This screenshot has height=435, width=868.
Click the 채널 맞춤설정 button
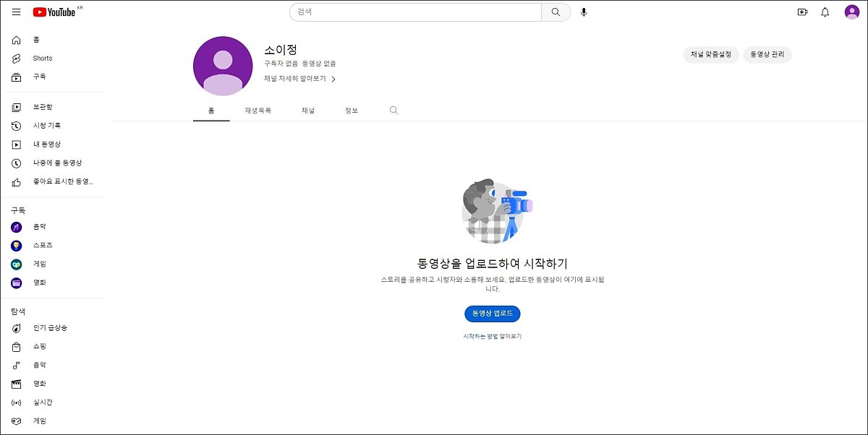pyautogui.click(x=710, y=55)
